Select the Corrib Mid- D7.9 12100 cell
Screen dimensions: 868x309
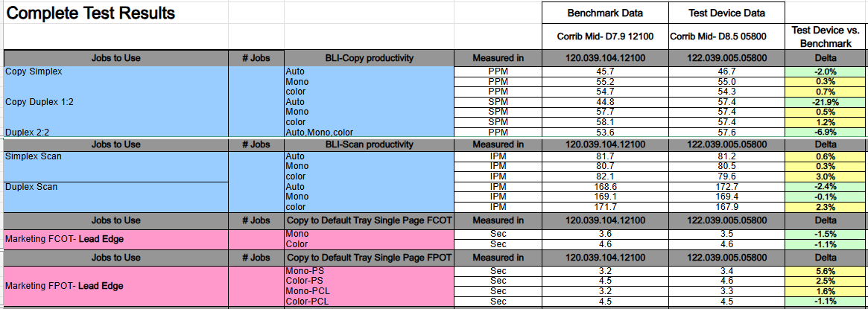tap(605, 37)
